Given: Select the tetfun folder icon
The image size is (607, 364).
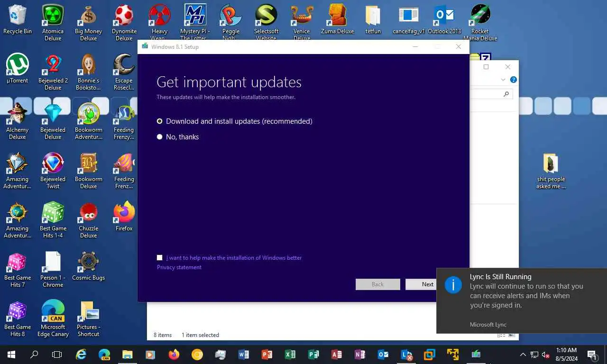Looking at the screenshot, I should pos(373,20).
